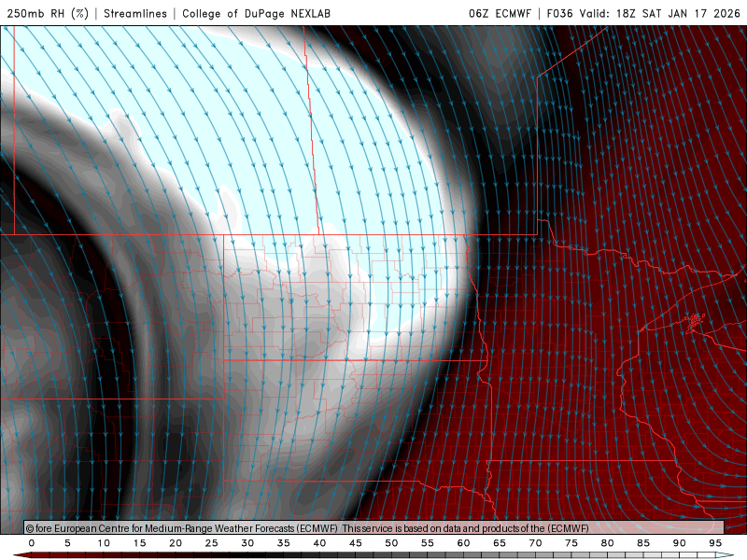This screenshot has width=747, height=560.
Task: Click legend value '25' on color scale
Action: (212, 543)
